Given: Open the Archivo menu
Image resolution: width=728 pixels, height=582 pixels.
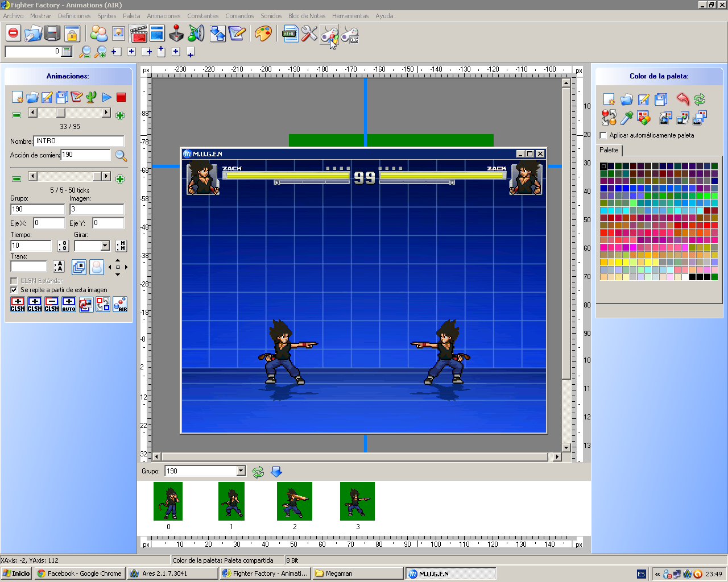Looking at the screenshot, I should point(14,16).
